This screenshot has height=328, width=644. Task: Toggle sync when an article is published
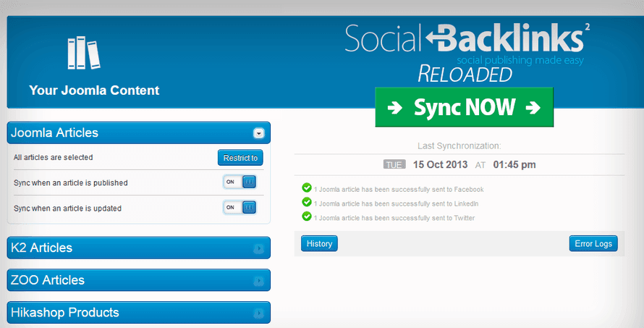click(240, 182)
